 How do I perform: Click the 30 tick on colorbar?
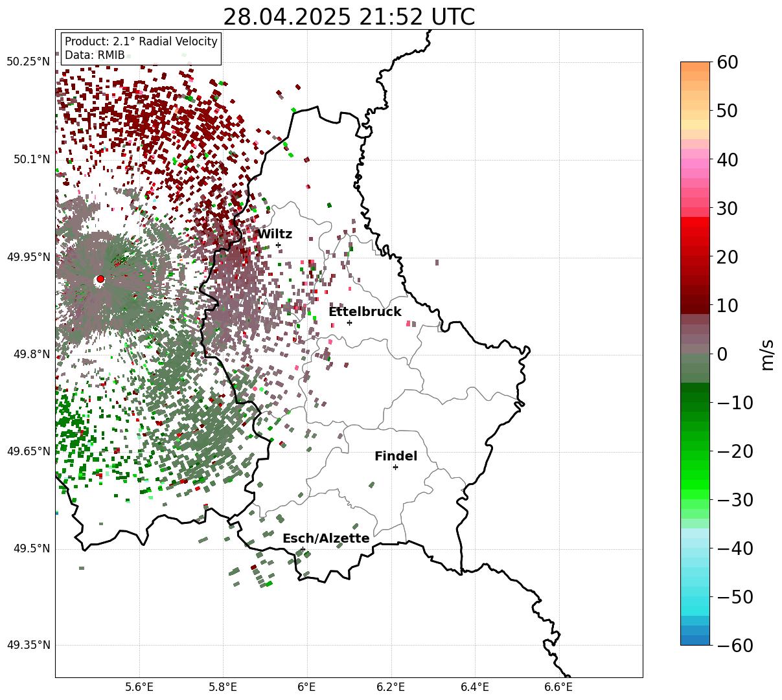(729, 209)
